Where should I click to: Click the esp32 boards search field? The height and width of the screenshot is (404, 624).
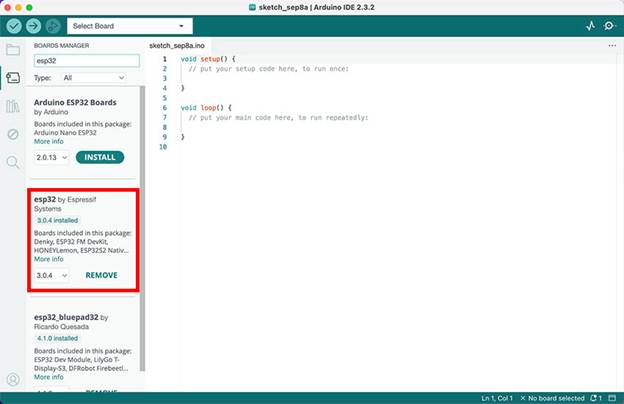[x=86, y=60]
